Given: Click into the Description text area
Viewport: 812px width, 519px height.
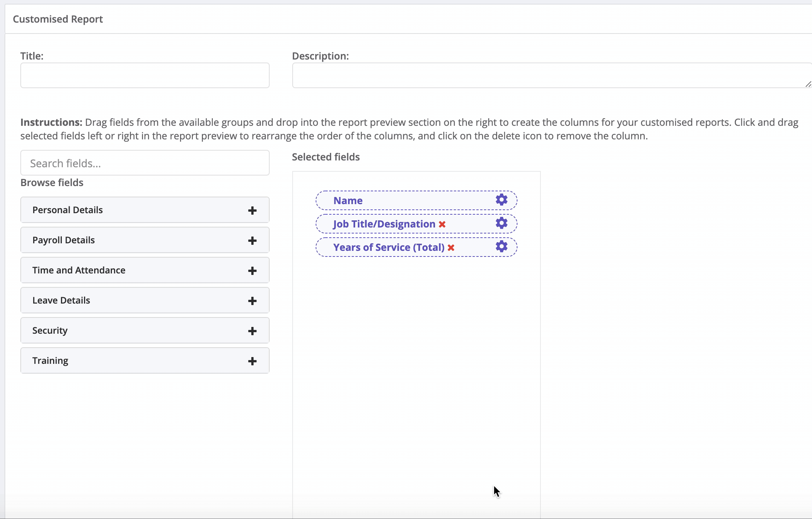Looking at the screenshot, I should pyautogui.click(x=552, y=75).
